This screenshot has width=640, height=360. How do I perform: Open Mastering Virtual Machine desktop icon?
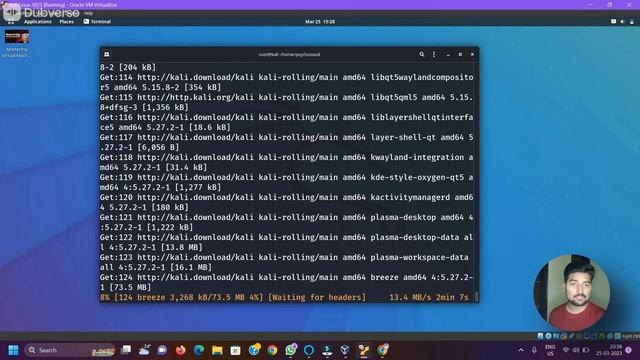tap(16, 44)
